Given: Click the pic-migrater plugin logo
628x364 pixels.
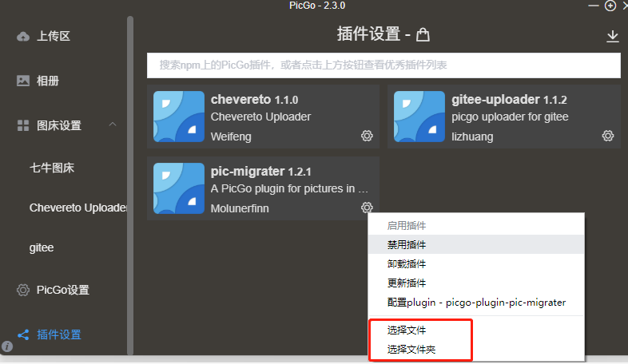Looking at the screenshot, I should 179,188.
